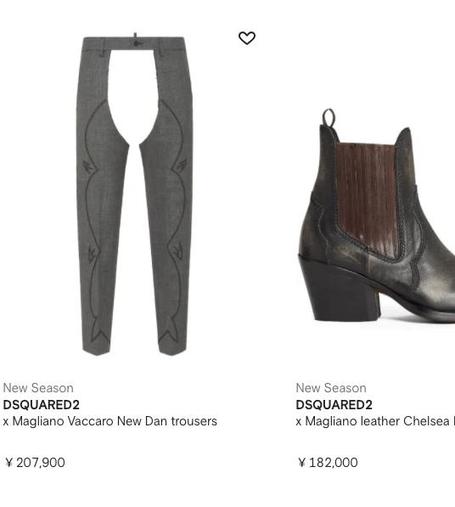The image size is (455, 507).
Task: Add the Vaccaro trousers to wishlist with heart icon
Action: click(247, 38)
